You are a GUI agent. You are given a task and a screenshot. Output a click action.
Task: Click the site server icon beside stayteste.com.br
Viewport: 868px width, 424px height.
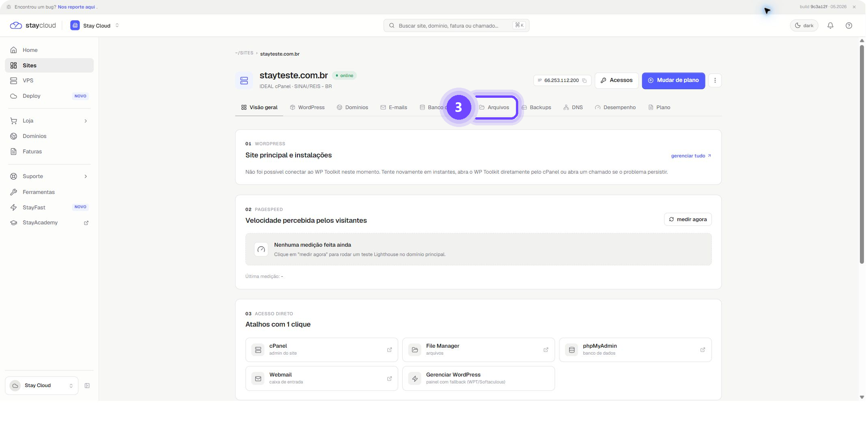[x=244, y=80]
